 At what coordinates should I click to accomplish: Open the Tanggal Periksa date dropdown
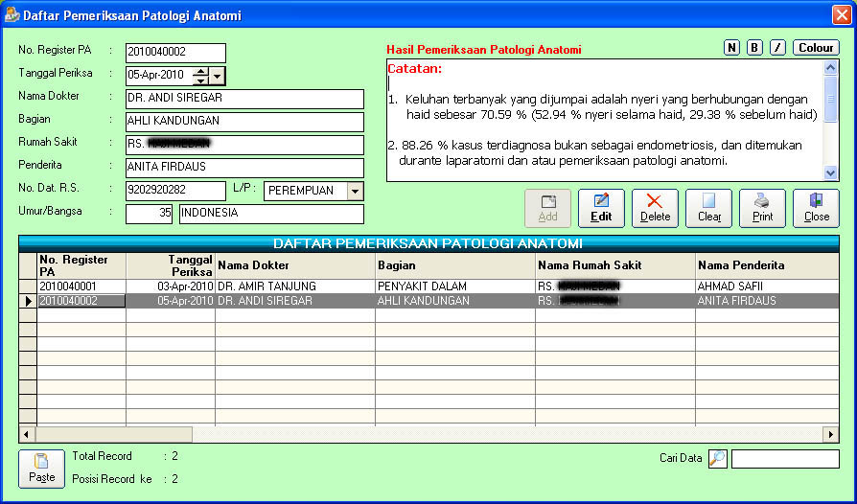click(x=218, y=76)
